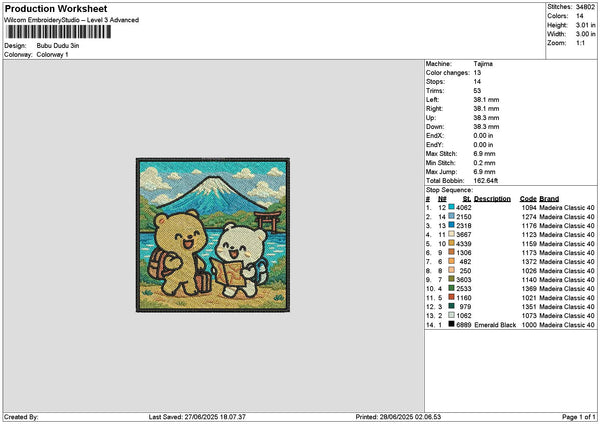Click the Min Stitch value 0.2 mm
600x424 pixels.
coord(484,163)
